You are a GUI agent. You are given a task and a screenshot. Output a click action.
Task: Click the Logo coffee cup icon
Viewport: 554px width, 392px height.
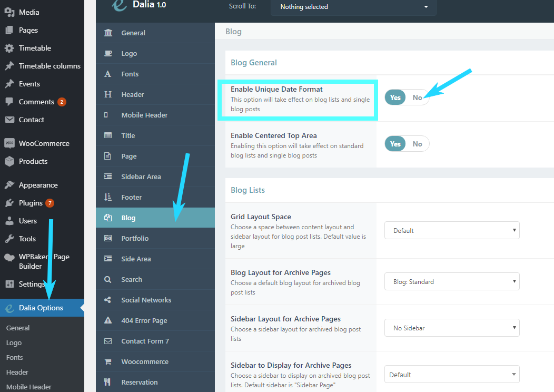[x=108, y=53]
